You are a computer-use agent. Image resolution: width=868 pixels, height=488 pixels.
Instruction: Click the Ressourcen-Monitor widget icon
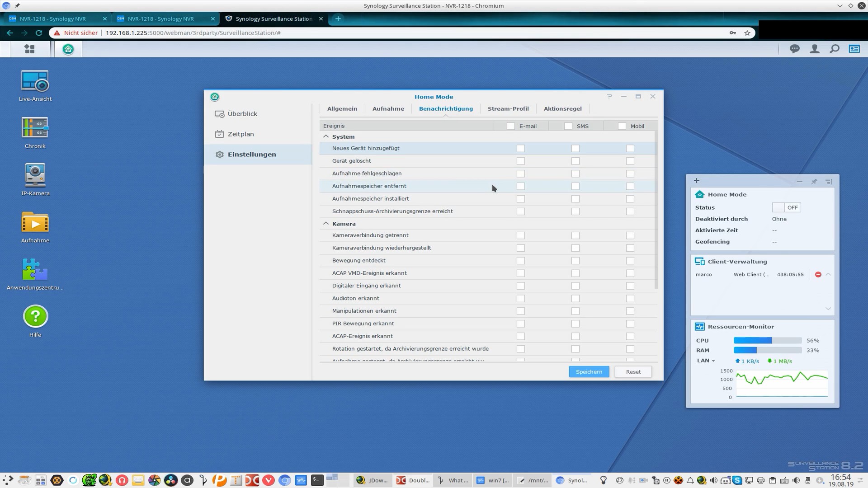coord(699,326)
